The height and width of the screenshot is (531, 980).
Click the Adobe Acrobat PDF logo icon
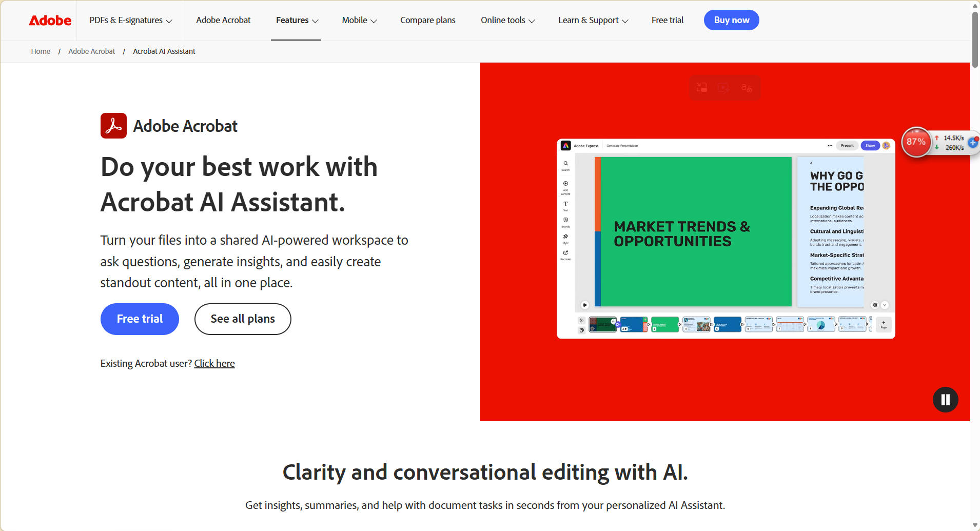[113, 126]
